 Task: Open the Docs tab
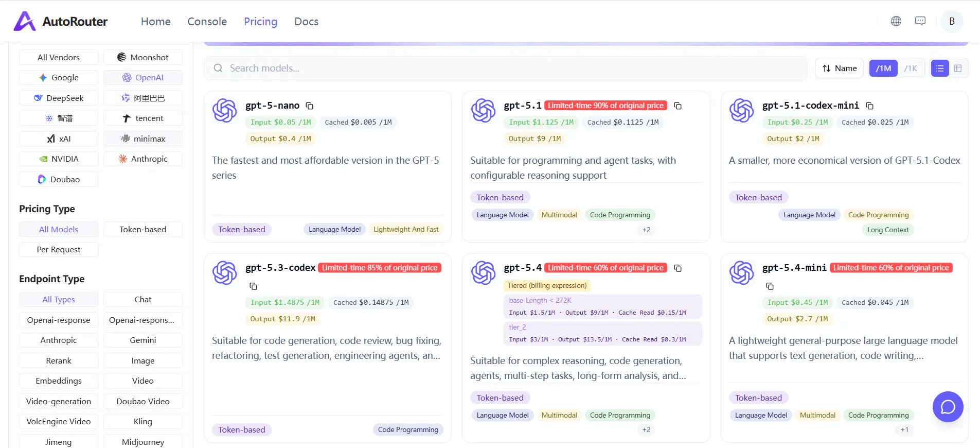[x=306, y=21]
